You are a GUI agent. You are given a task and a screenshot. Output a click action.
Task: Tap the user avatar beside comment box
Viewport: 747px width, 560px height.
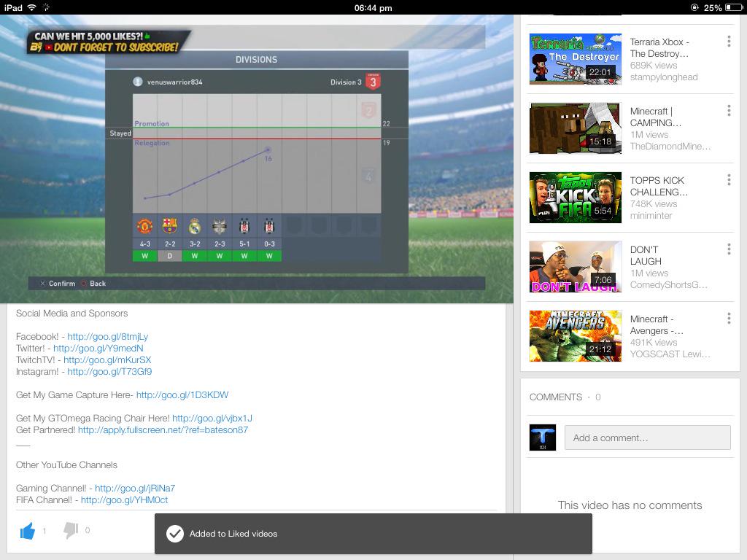pos(543,437)
